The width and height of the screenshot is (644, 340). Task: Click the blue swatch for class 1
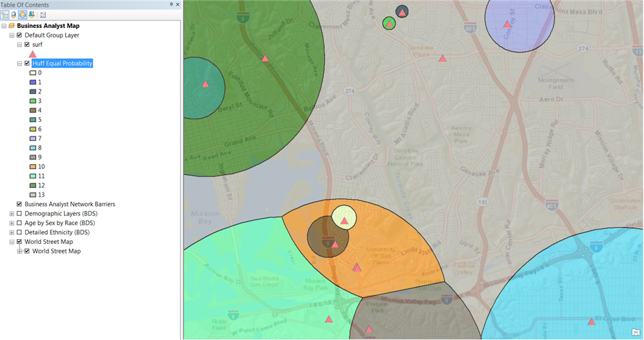click(33, 82)
